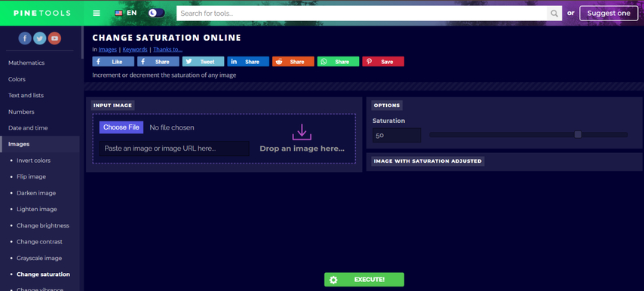The image size is (644, 291).
Task: Click the LinkedIn Share button
Action: pos(248,62)
